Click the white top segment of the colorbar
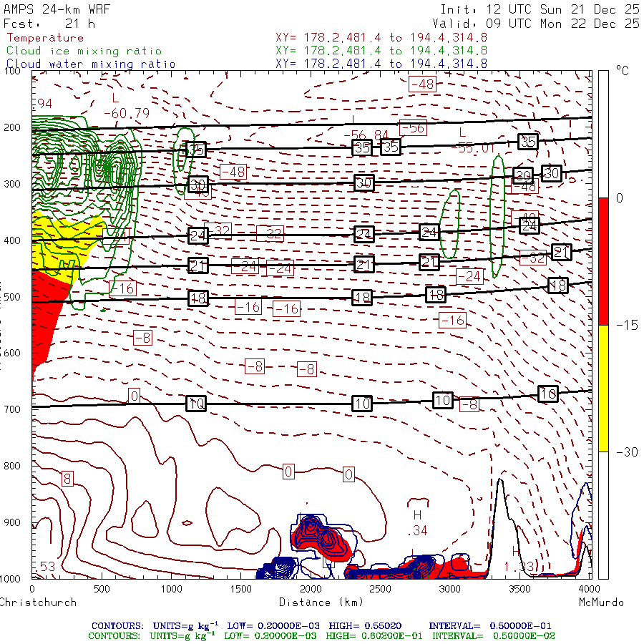 click(x=603, y=135)
